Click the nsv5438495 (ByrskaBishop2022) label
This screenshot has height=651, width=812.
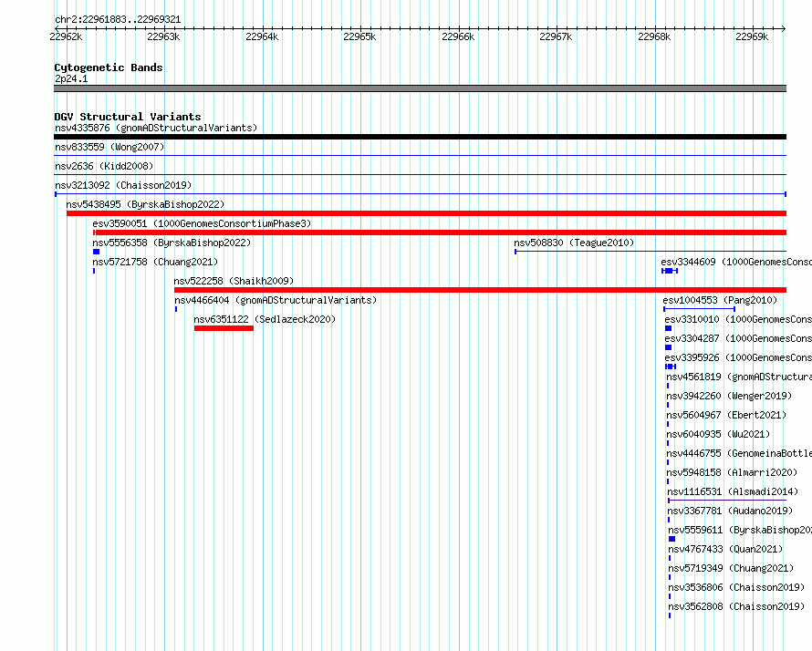[x=145, y=204]
